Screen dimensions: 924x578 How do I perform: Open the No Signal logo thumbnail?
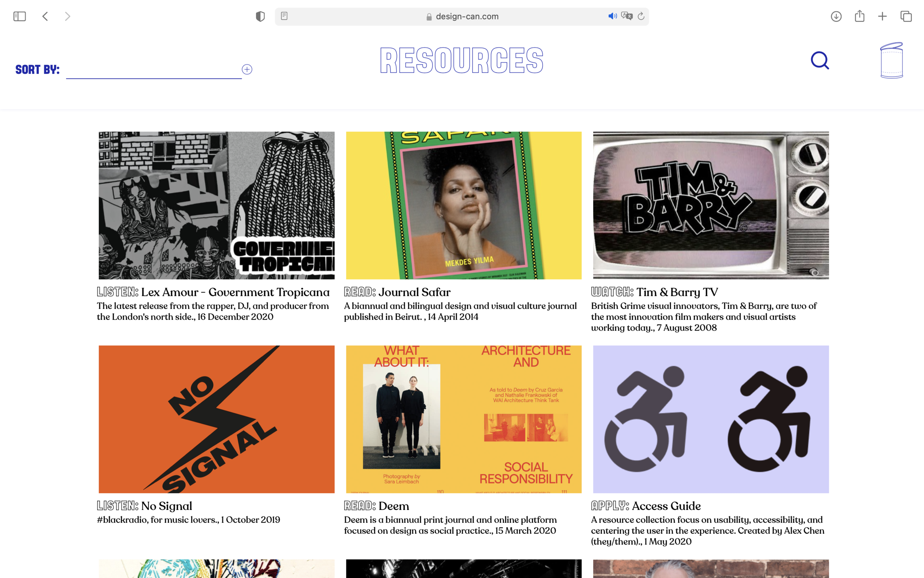click(x=217, y=419)
